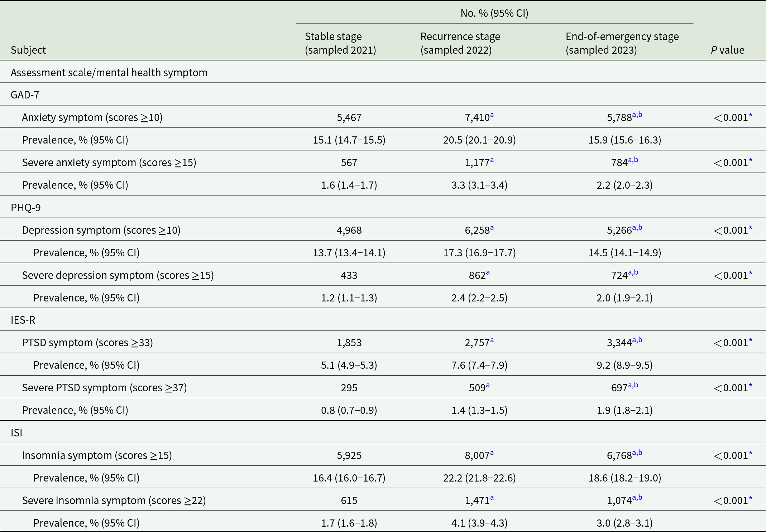
Task: Click footnote 'a' after 1,177
Action: point(492,160)
